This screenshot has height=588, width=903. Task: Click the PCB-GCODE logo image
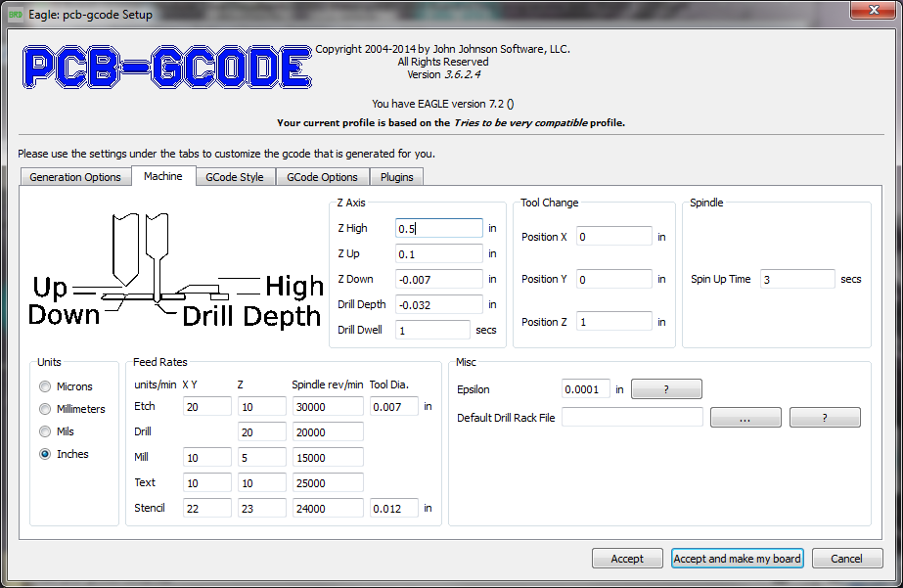pyautogui.click(x=167, y=67)
